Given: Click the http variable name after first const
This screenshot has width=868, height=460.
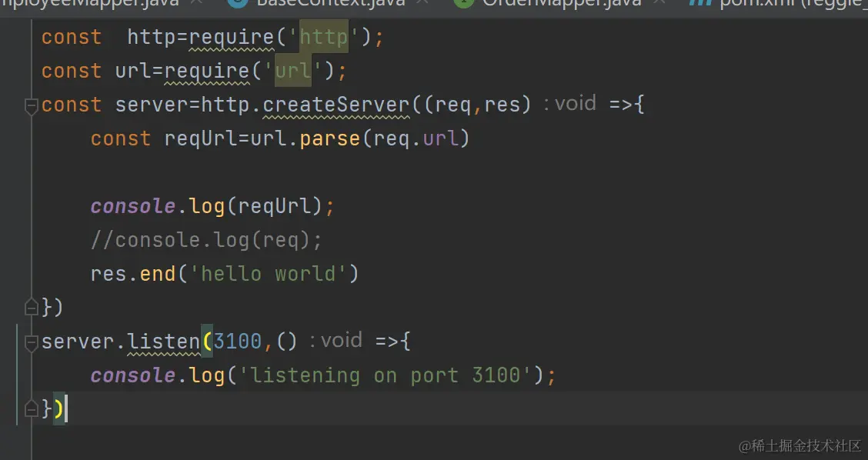Looking at the screenshot, I should [x=152, y=38].
